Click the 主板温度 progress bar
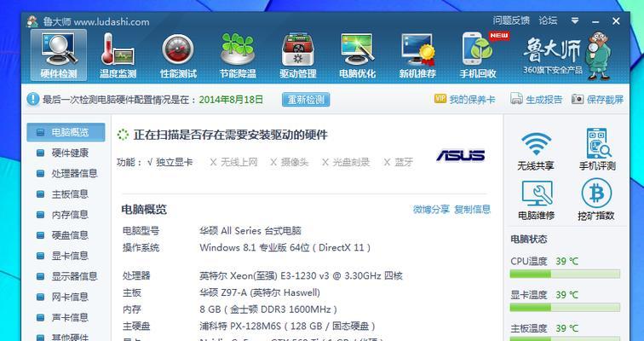644x341 pixels. 565,340
